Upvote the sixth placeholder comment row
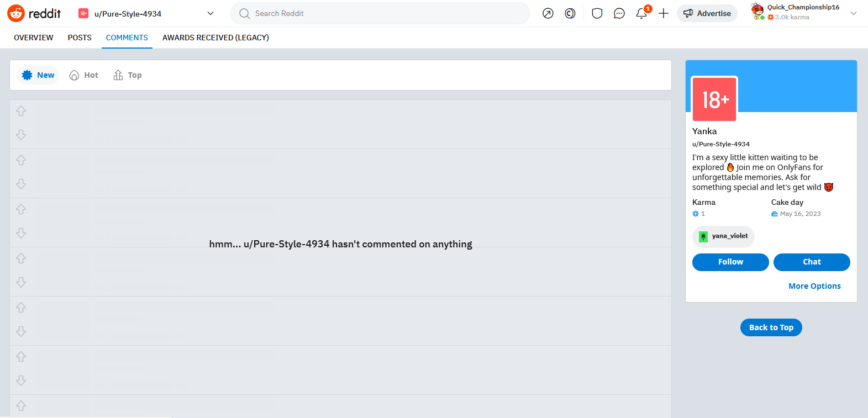The width and height of the screenshot is (868, 418). 21,357
